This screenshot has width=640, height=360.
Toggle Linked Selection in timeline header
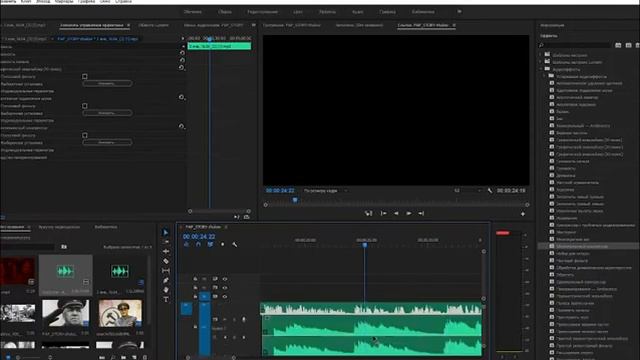tap(210, 244)
